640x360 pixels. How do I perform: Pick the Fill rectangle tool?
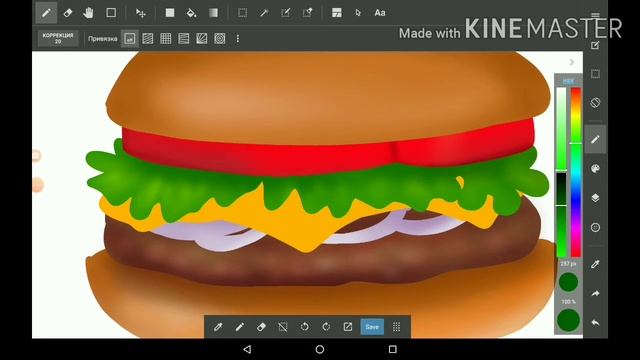tap(170, 13)
